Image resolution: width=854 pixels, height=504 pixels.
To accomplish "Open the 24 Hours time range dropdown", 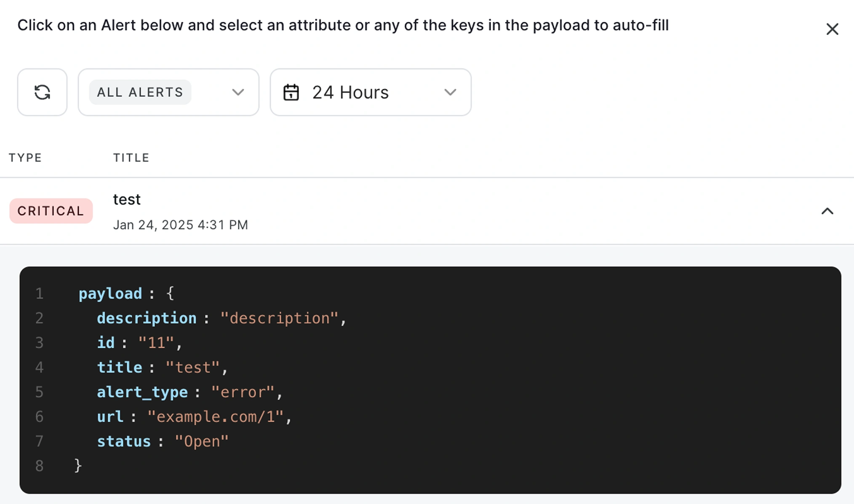I will [450, 92].
